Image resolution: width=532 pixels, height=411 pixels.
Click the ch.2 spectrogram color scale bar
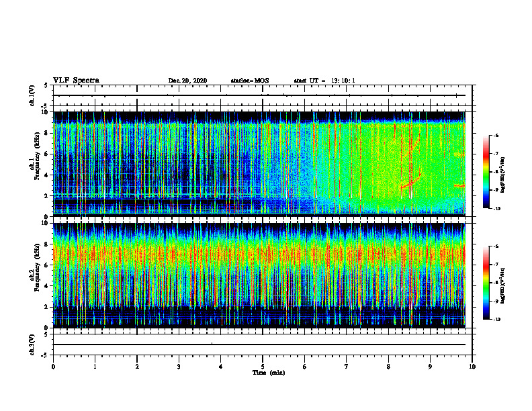click(486, 283)
